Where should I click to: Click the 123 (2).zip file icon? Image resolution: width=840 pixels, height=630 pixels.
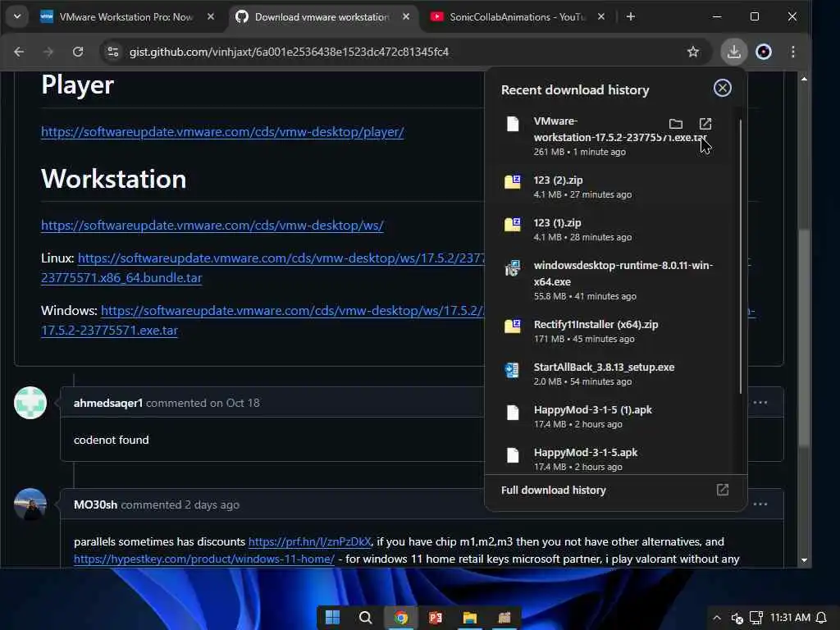pos(512,181)
